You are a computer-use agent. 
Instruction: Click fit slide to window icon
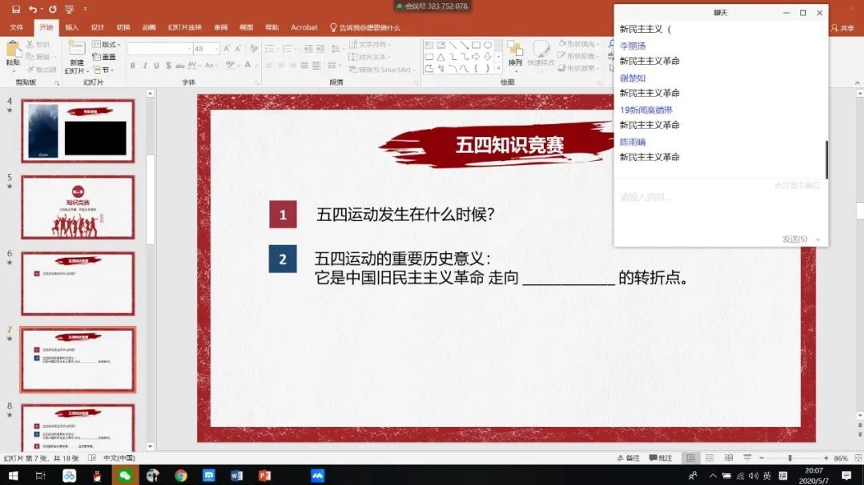[x=858, y=458]
